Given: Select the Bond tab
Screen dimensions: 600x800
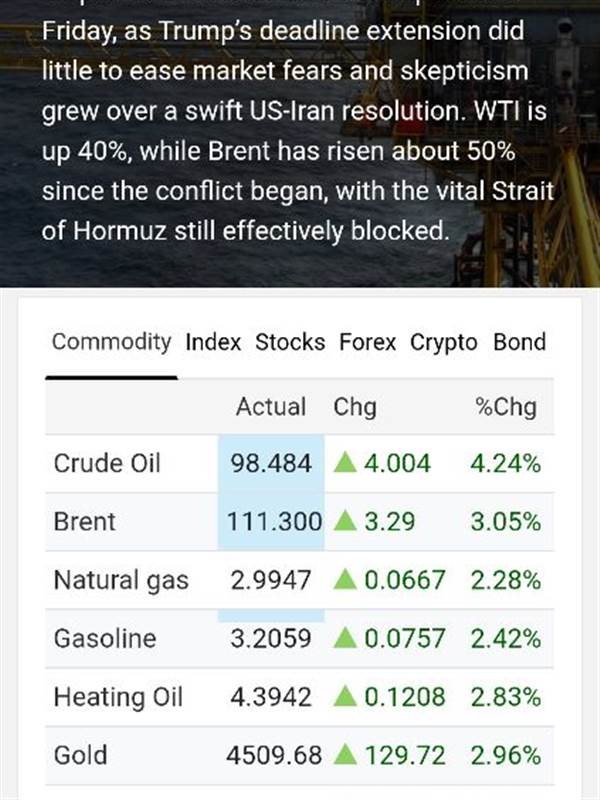Looking at the screenshot, I should click(519, 342).
